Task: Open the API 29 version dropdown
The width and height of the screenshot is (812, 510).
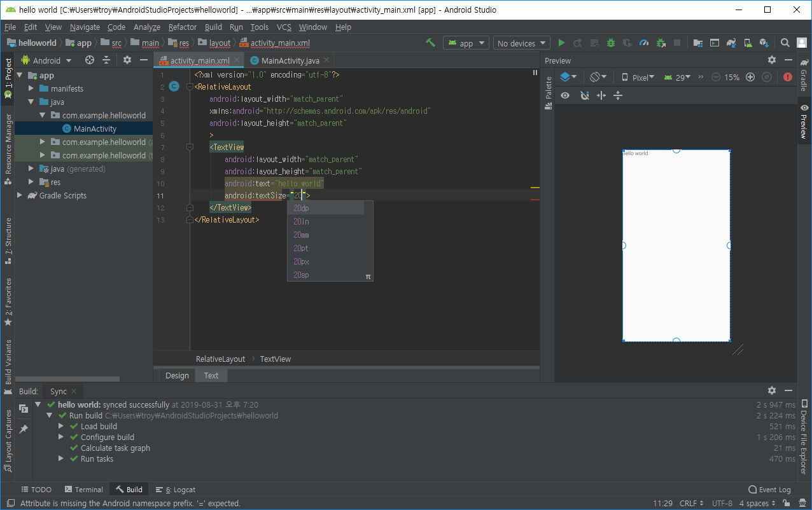Action: point(677,77)
